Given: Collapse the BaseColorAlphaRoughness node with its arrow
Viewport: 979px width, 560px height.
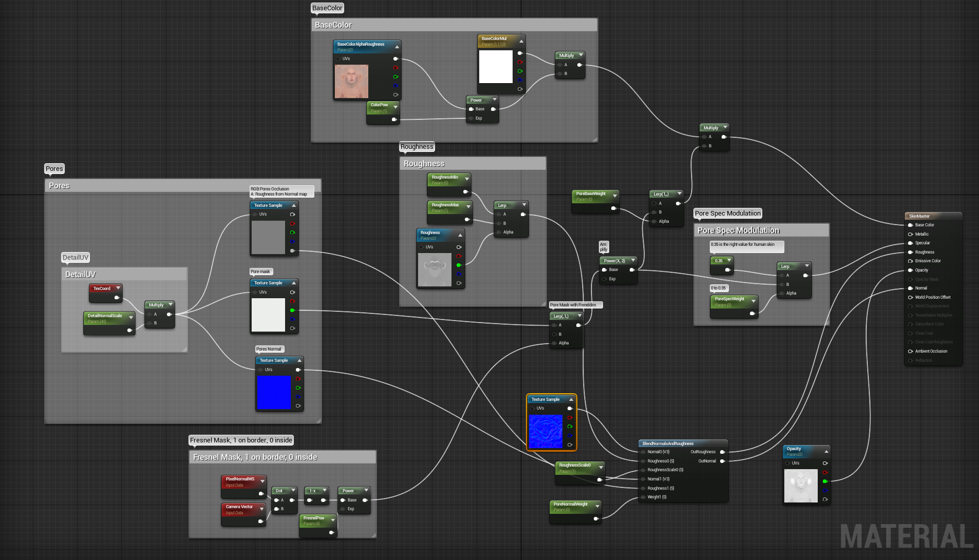Looking at the screenshot, I should coord(397,47).
